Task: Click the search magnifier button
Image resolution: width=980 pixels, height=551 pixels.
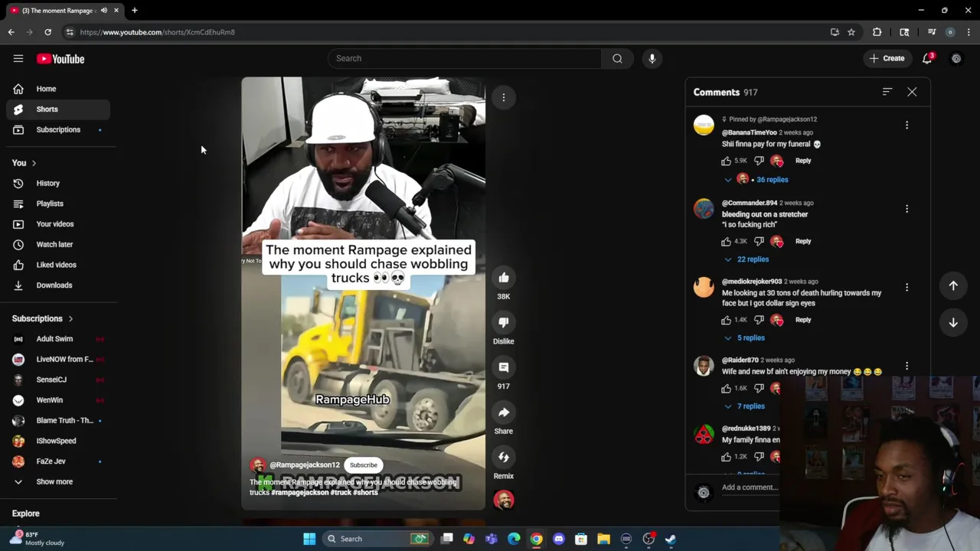Action: click(x=617, y=58)
